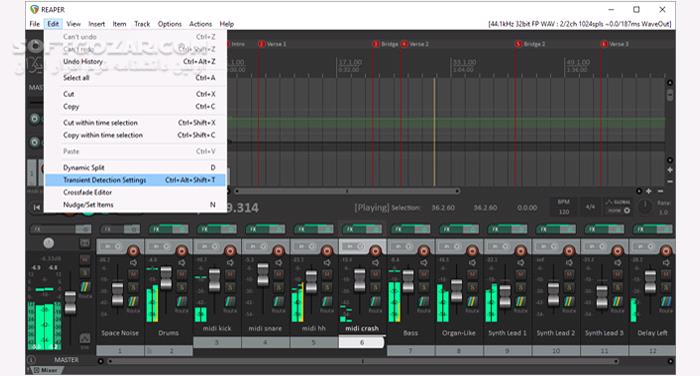Mute the Synth Lead 1 track
This screenshot has height=376, width=700.
521,274
